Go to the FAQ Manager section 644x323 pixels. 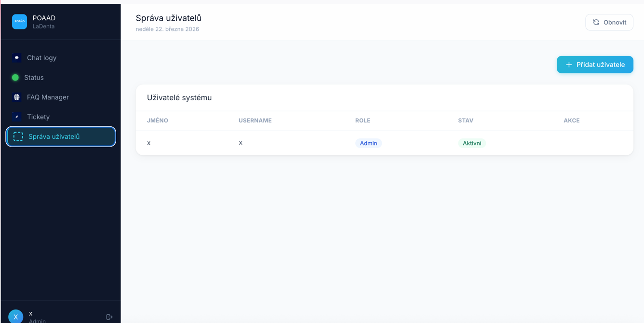click(48, 97)
